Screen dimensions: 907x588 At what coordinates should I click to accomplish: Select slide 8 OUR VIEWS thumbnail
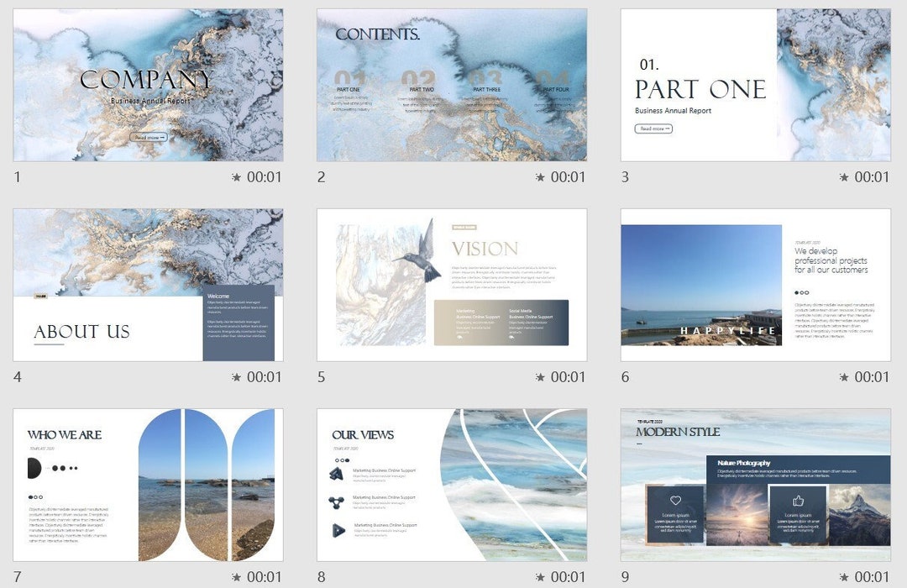[452, 485]
